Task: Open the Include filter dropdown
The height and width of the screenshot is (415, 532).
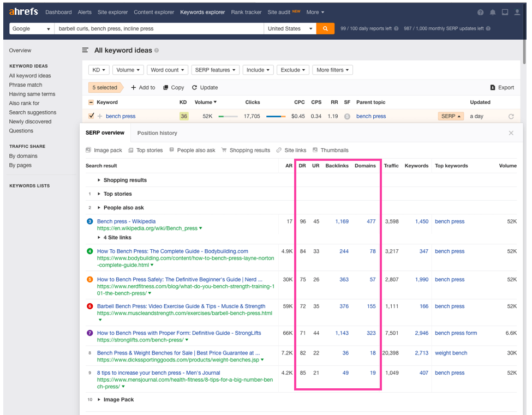Action: [258, 70]
